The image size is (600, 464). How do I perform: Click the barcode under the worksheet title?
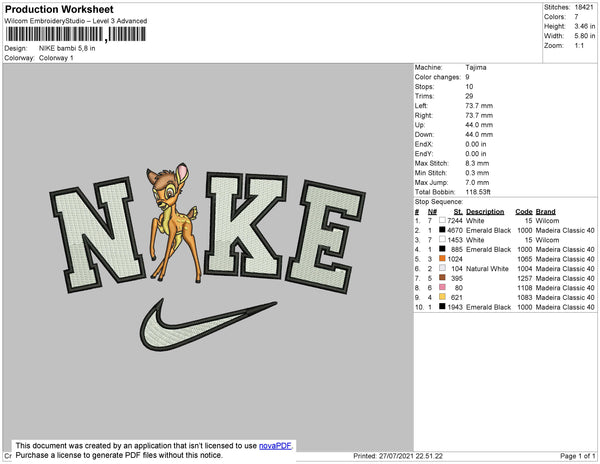[x=75, y=34]
